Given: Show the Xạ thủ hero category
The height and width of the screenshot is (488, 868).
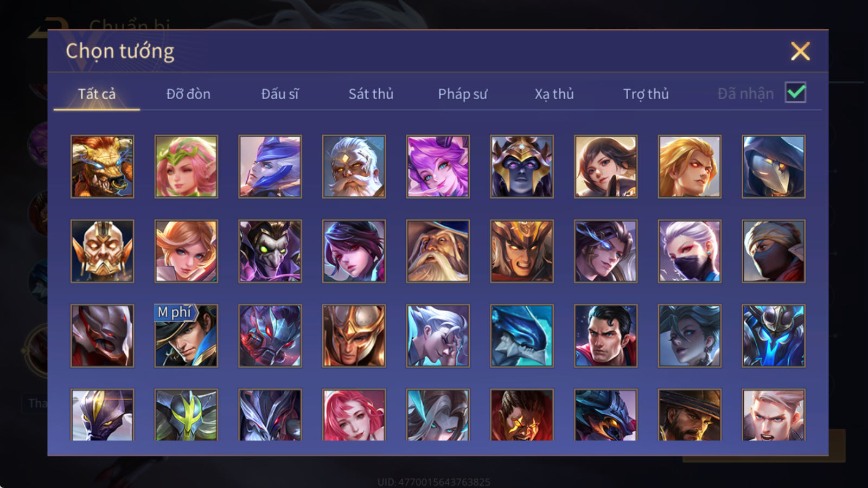Looking at the screenshot, I should [554, 94].
